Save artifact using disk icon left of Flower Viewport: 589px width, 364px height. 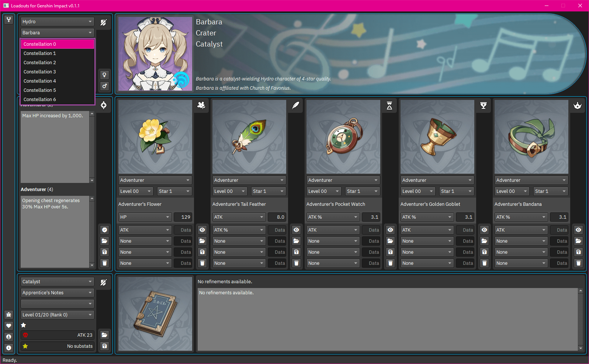coord(105,252)
